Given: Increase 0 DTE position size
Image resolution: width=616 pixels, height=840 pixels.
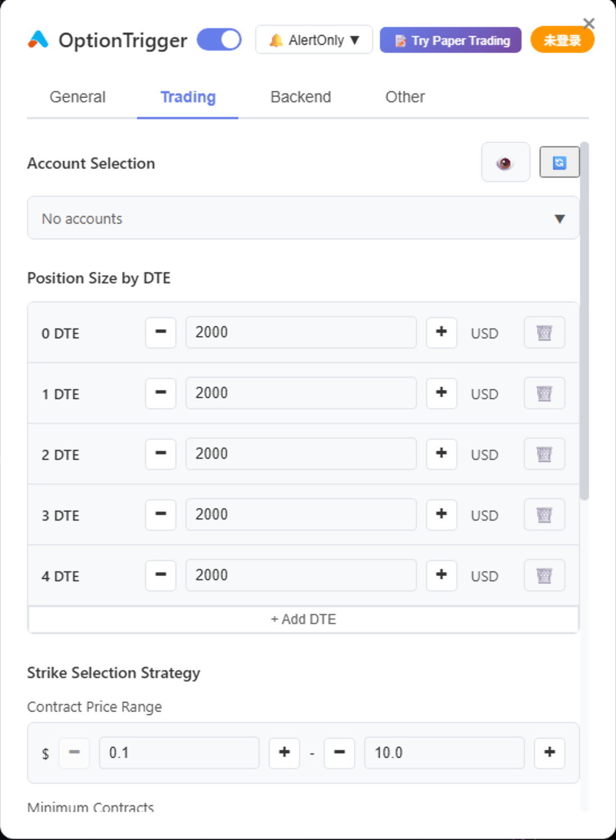Looking at the screenshot, I should pos(442,332).
